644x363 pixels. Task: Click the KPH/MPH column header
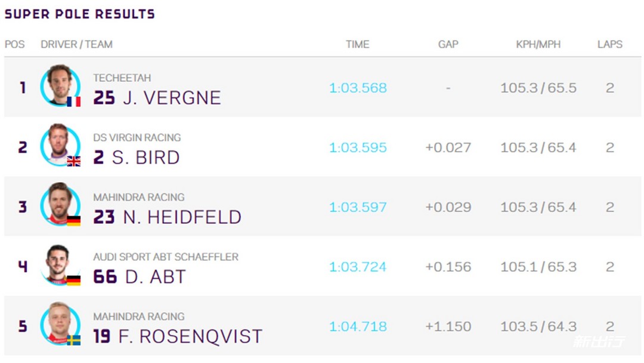[x=538, y=44]
